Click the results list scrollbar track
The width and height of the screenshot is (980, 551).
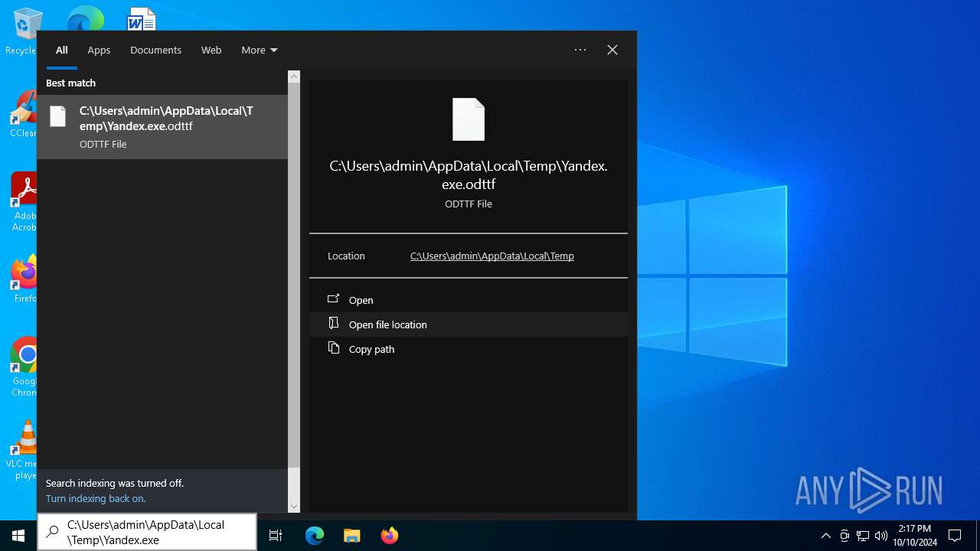(x=294, y=484)
